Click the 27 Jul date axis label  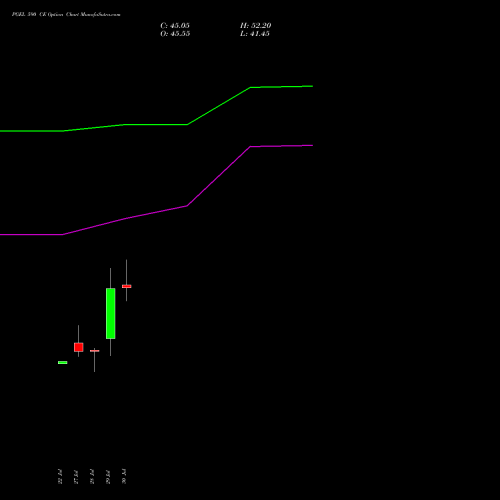76,477
